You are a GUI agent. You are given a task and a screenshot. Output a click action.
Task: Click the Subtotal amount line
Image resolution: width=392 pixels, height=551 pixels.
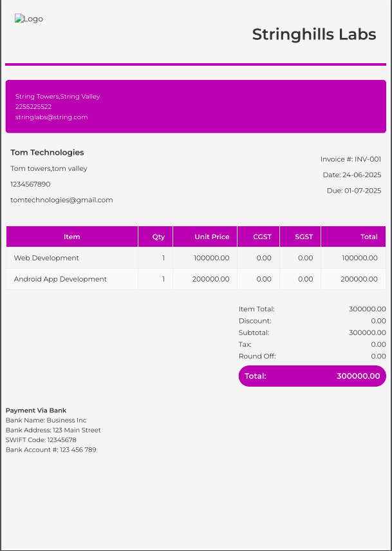(312, 333)
